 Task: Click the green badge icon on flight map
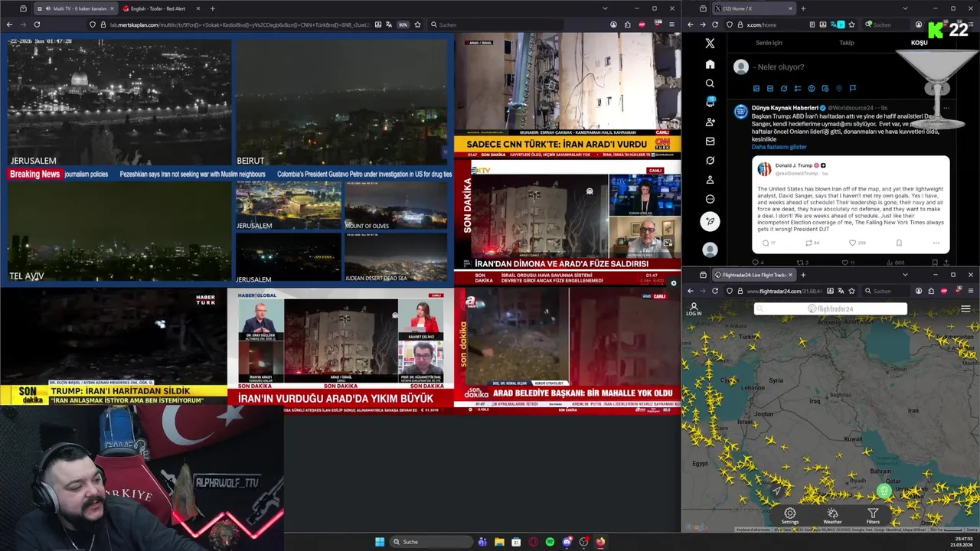(884, 491)
